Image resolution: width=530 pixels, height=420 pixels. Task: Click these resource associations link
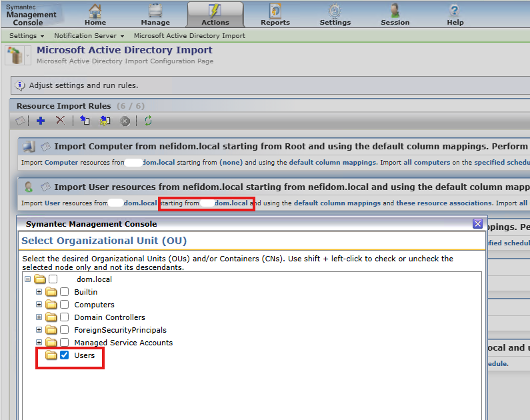[x=444, y=203]
